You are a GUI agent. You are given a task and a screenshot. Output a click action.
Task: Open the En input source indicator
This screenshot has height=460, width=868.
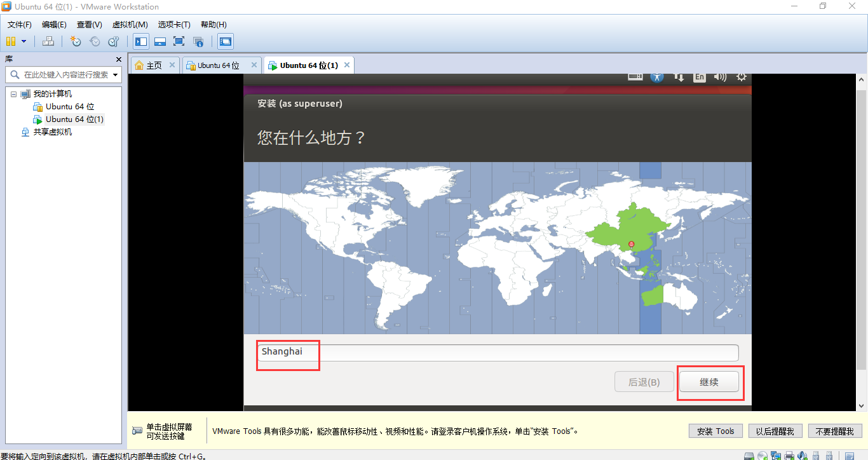pos(700,77)
